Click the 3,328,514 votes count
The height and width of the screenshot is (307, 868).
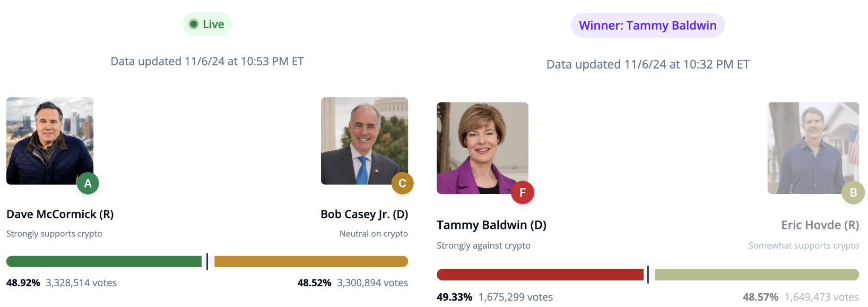81,283
